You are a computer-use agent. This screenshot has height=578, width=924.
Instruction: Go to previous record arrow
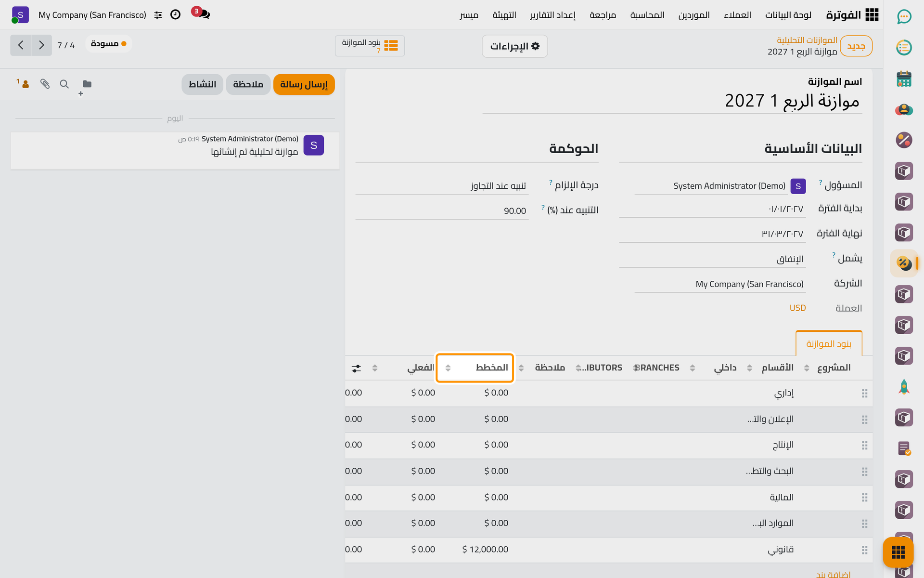coord(21,45)
